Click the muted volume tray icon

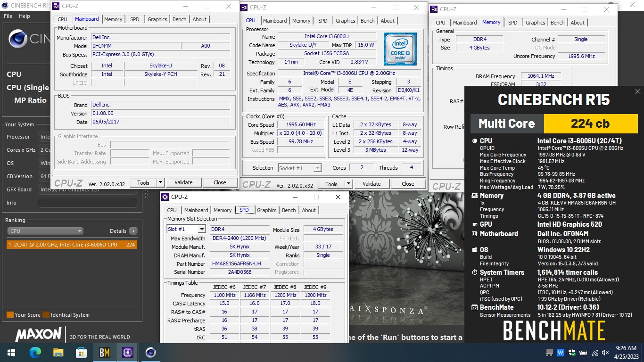[606, 353]
